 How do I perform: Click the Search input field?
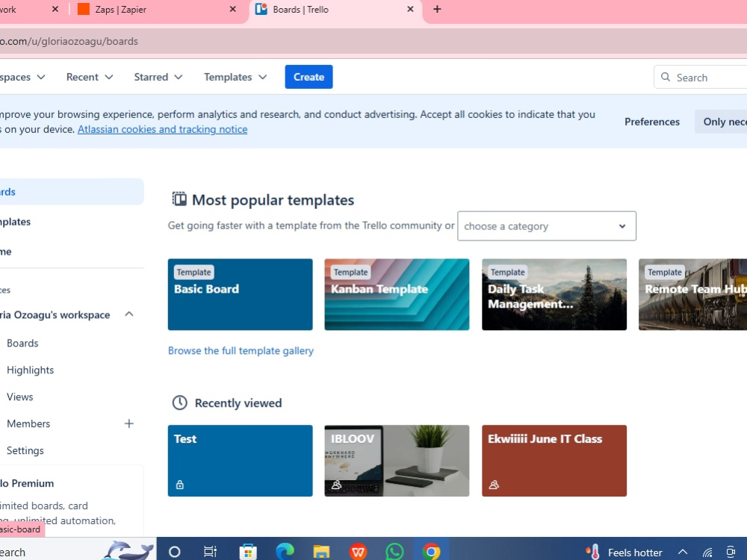701,77
